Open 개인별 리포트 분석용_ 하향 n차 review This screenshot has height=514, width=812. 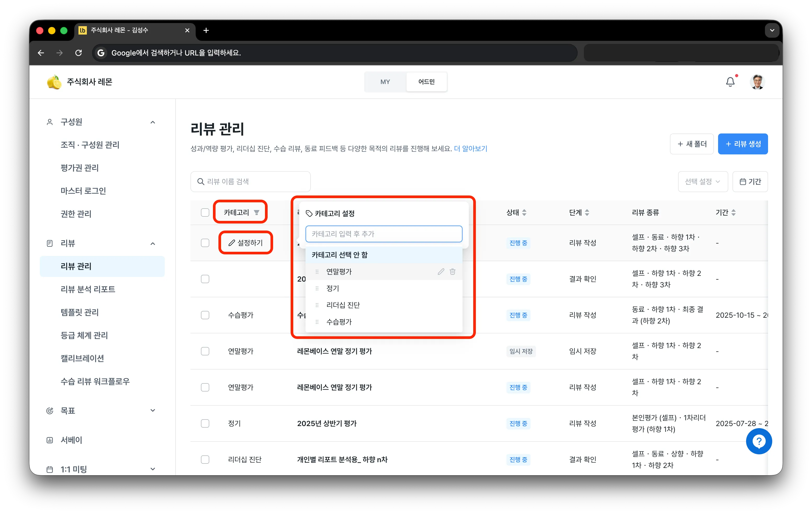coord(342,459)
